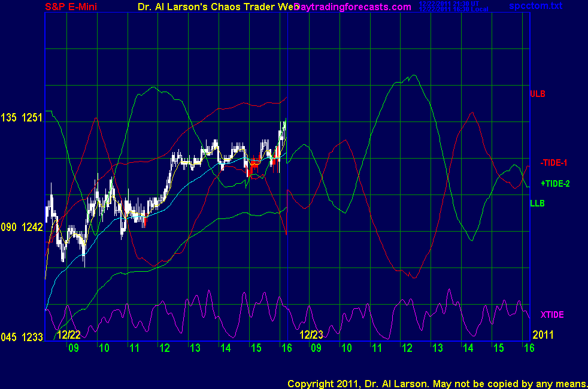Click the "12" hour label of the 12/23 session
The height and width of the screenshot is (389, 588).
(x=407, y=348)
